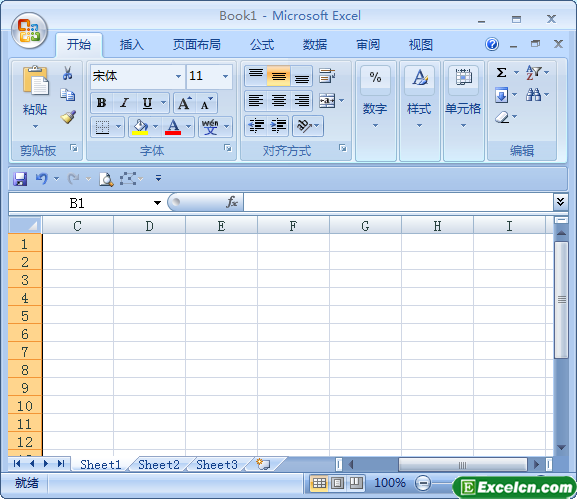The image size is (577, 499).
Task: Open the font size dropdown showing 11
Action: coord(225,76)
